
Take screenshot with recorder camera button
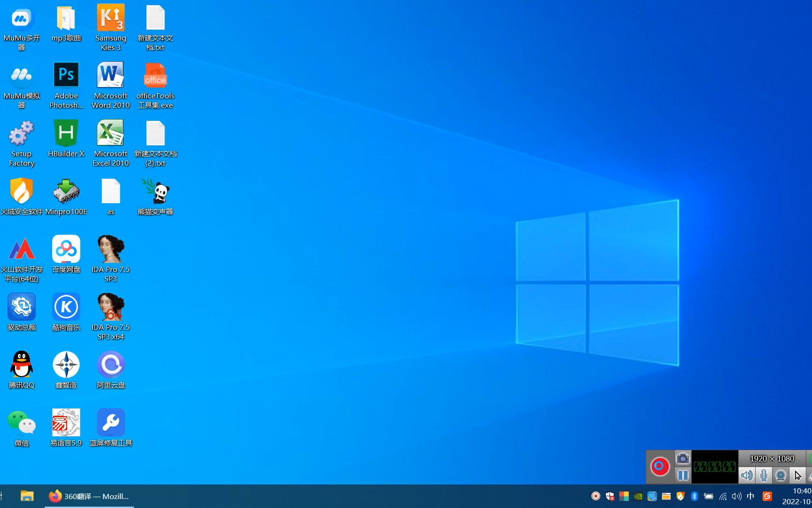click(x=683, y=458)
